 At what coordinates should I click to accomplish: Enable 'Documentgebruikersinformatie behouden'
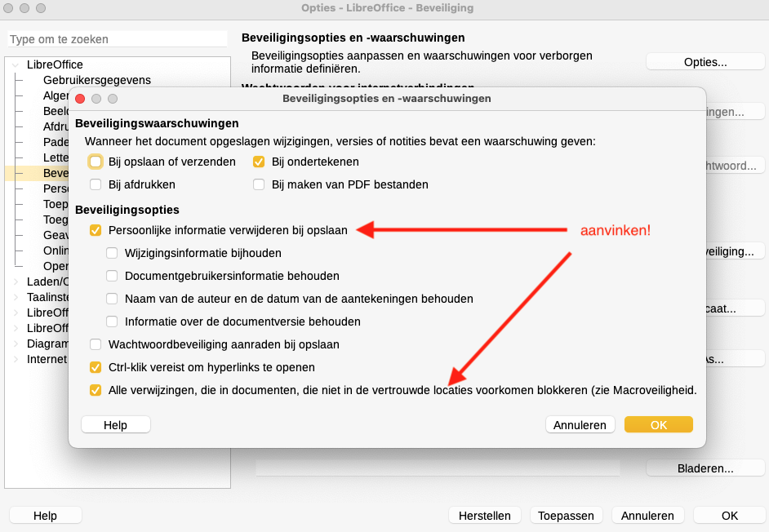[x=113, y=277]
